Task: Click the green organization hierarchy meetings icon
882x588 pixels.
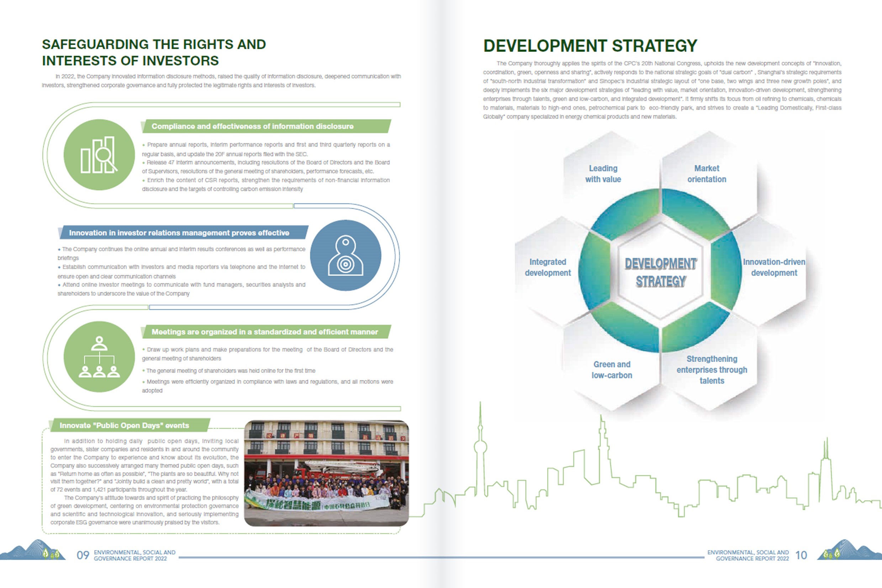Action: (99, 357)
